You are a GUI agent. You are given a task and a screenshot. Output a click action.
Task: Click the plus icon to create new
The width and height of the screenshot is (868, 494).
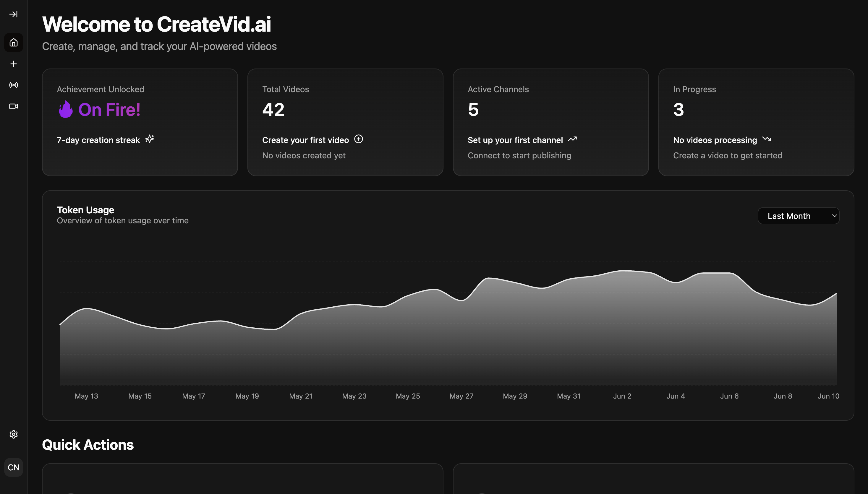point(14,64)
